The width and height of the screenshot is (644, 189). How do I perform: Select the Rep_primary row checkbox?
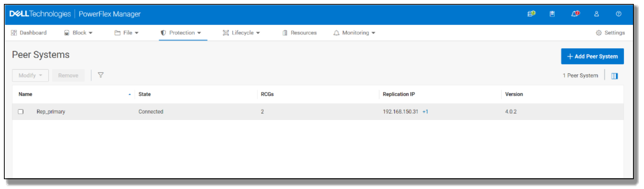(21, 112)
